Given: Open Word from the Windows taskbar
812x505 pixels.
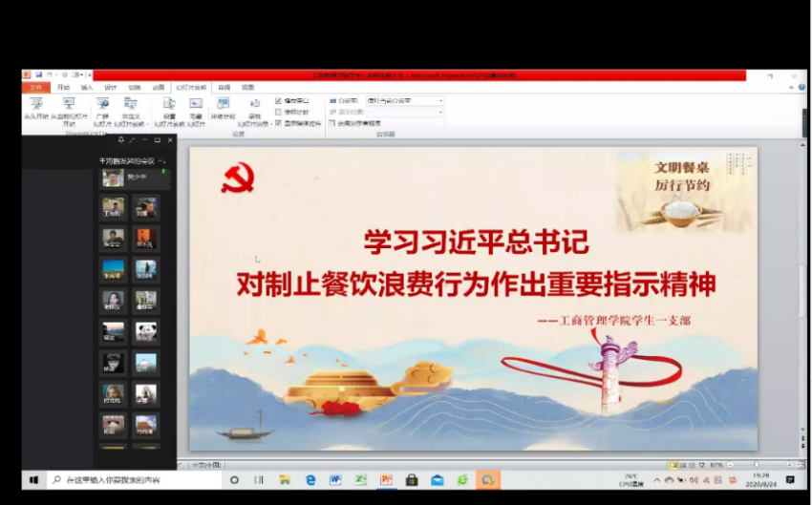Looking at the screenshot, I should (336, 480).
